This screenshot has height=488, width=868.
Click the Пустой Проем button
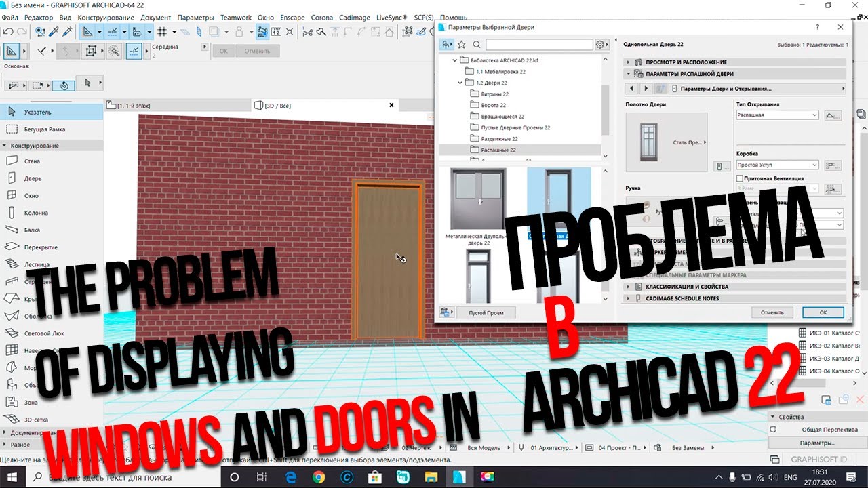pos(487,312)
